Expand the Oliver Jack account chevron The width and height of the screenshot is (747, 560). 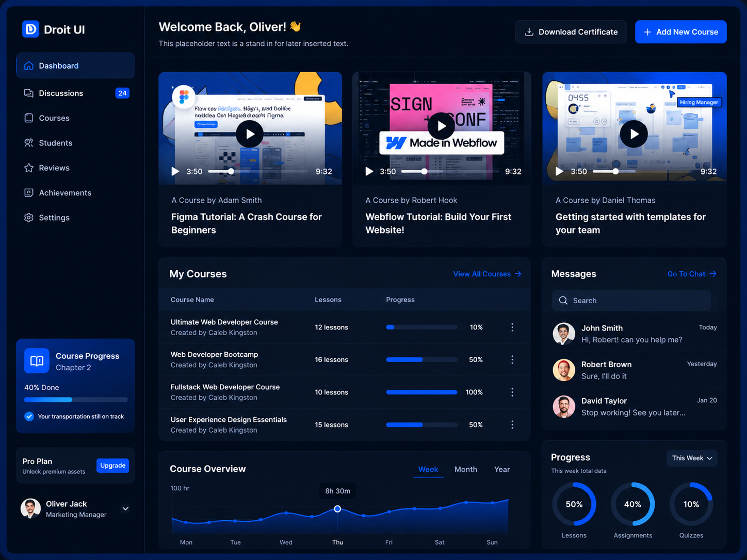125,508
